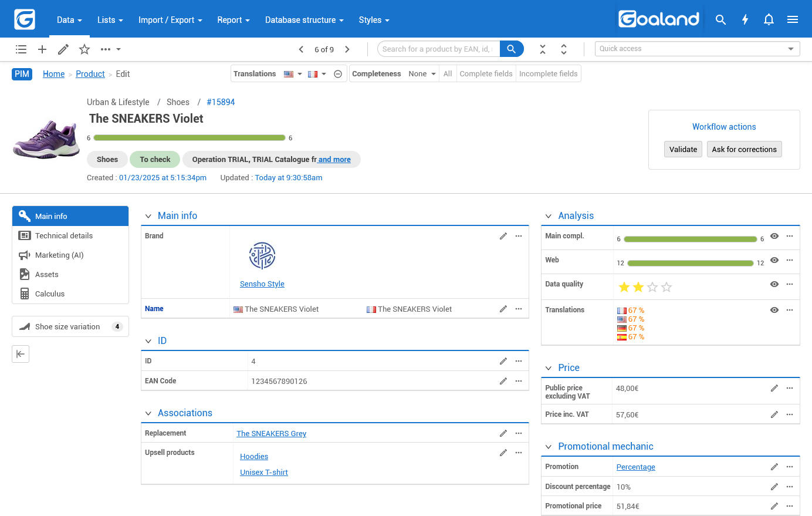Viewport: 812px width, 516px height.
Task: Click the lightning bolt quick actions icon
Action: [x=745, y=19]
